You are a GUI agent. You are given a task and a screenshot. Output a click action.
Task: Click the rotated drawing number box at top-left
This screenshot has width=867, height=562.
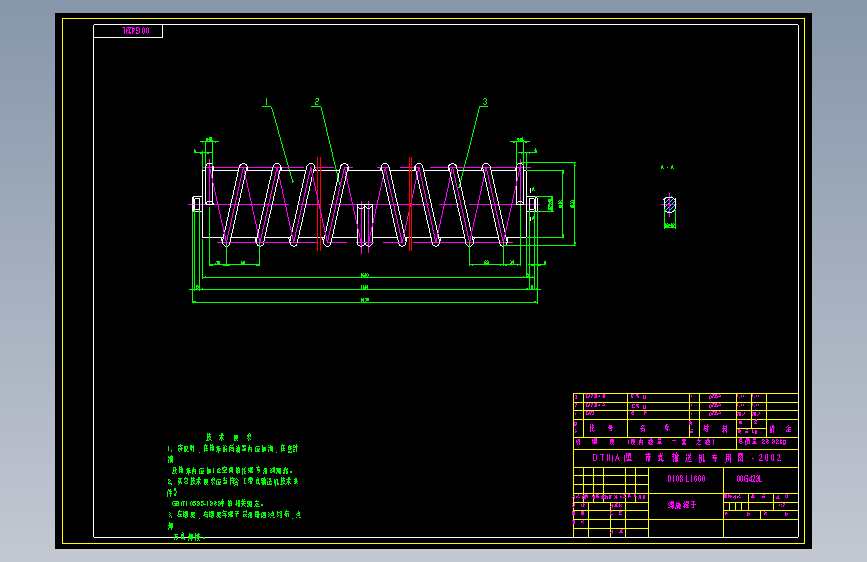pyautogui.click(x=128, y=31)
